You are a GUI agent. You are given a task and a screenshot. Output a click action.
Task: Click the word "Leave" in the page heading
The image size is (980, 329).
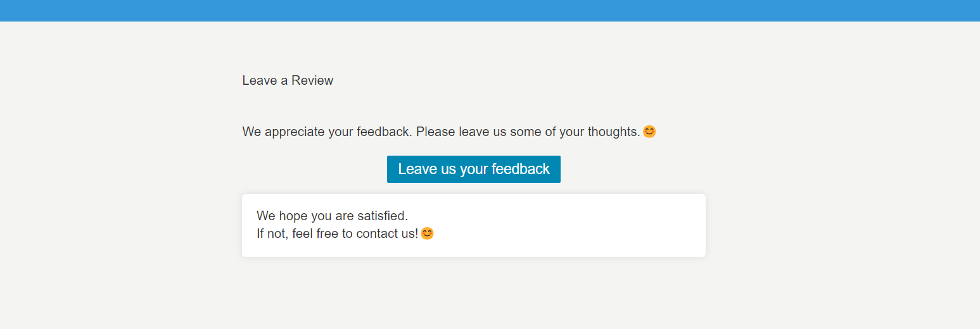click(260, 80)
